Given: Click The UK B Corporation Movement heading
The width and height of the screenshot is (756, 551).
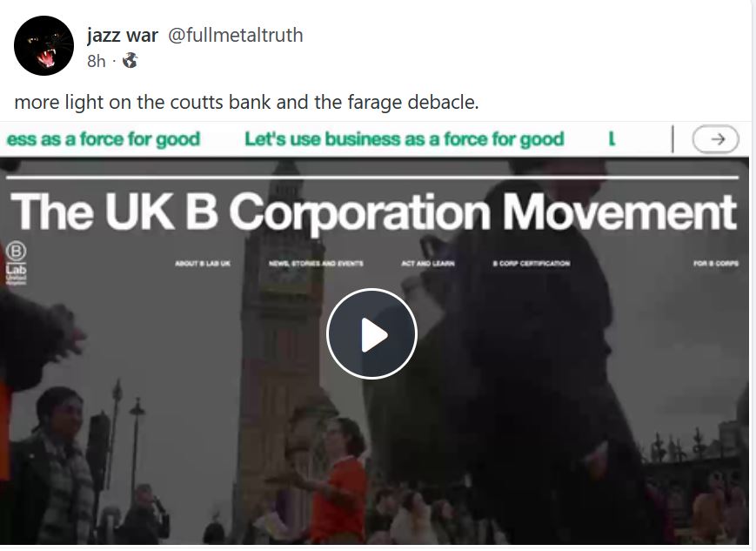Looking at the screenshot, I should click(x=374, y=212).
